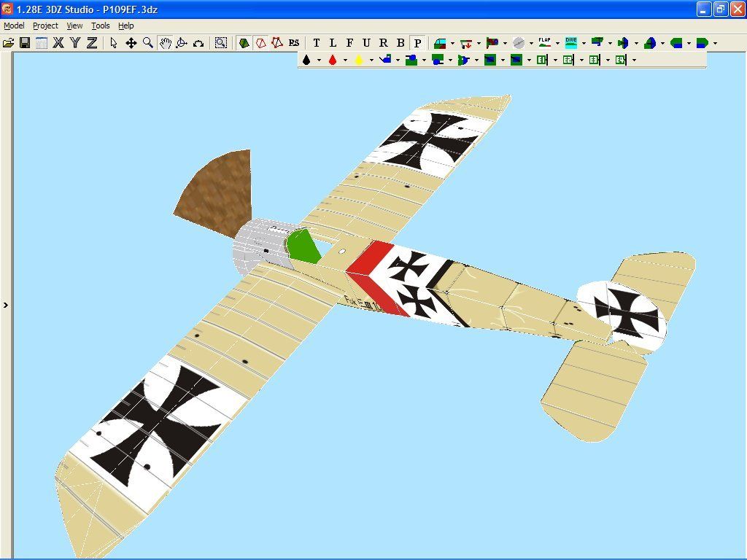Select the arrow pointer tool
Screen dimensions: 747x560
pyautogui.click(x=113, y=43)
